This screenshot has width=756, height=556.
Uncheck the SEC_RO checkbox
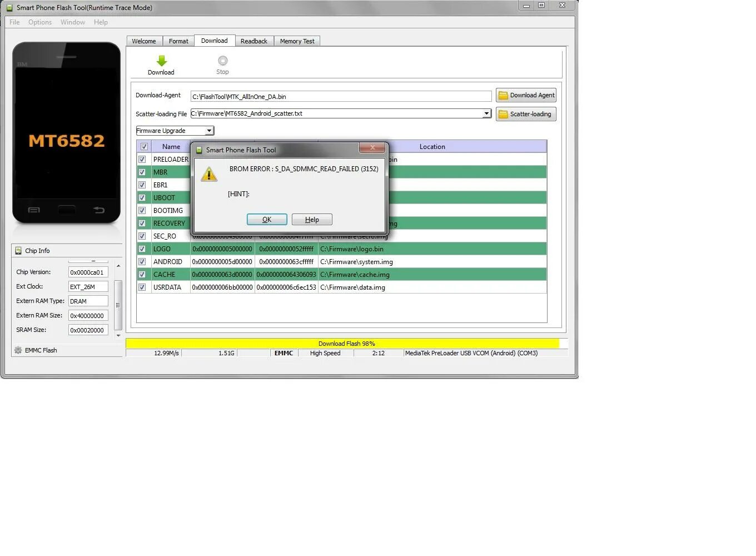coord(142,236)
